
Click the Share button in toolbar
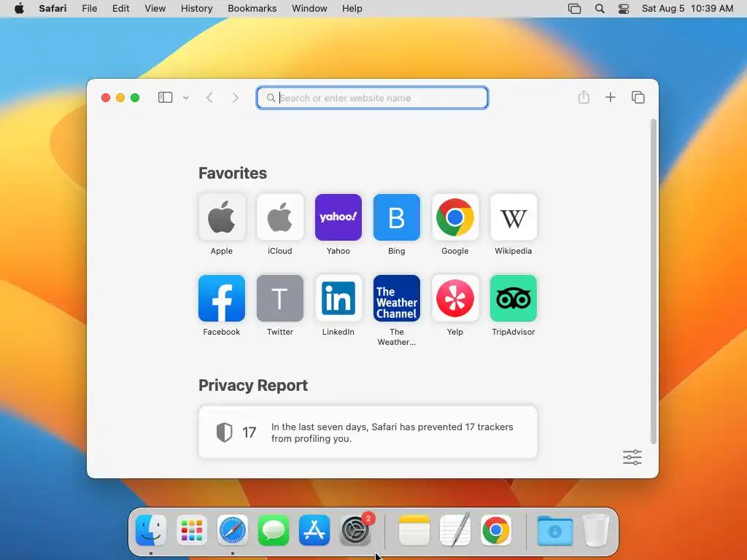(584, 97)
